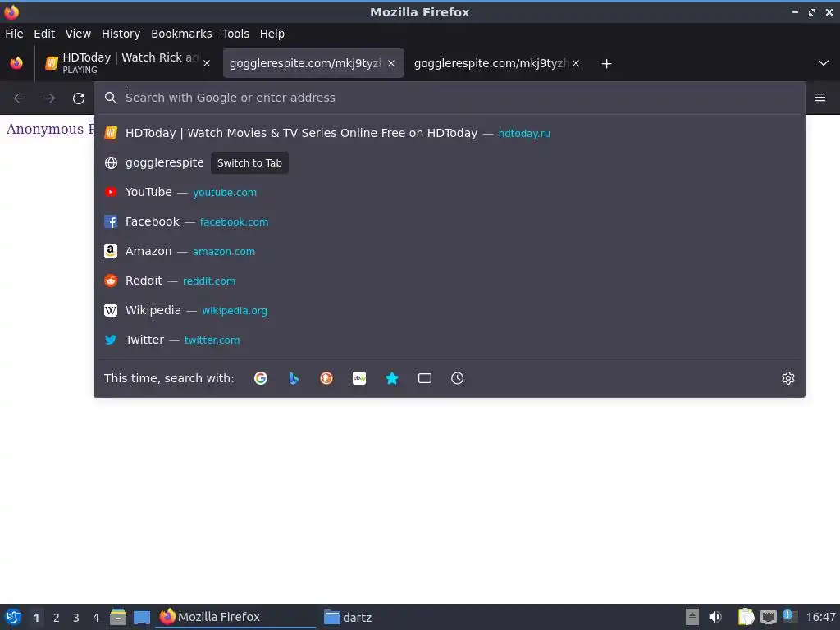The image size is (840, 630).
Task: Open the File menu
Action: [14, 34]
